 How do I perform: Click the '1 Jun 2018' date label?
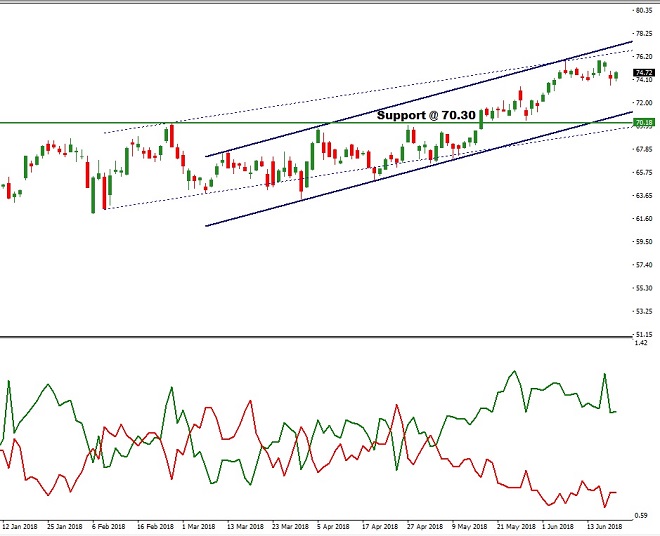(x=558, y=527)
